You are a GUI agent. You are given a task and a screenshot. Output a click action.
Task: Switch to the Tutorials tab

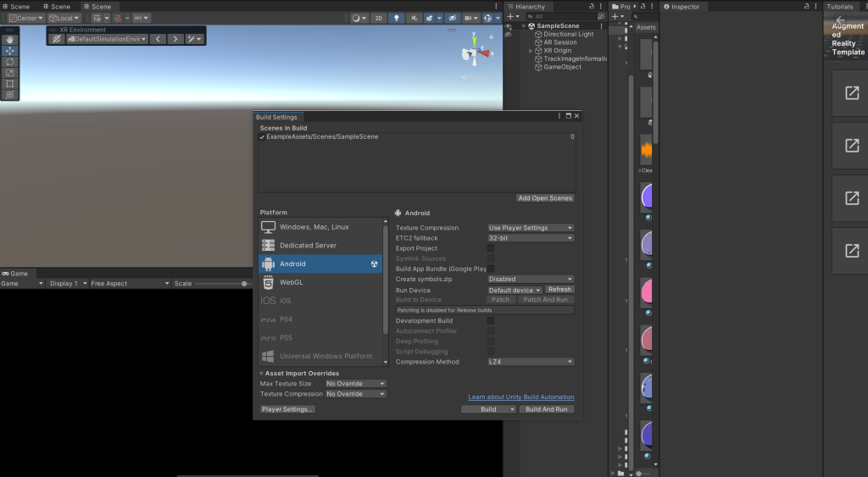pos(840,7)
